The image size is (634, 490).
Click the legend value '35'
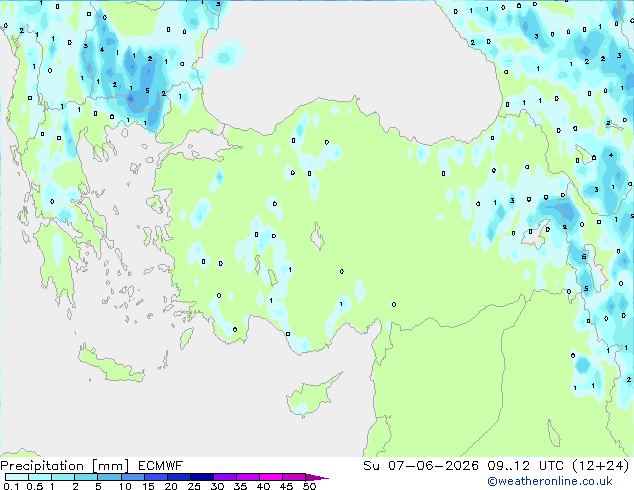[x=240, y=486]
